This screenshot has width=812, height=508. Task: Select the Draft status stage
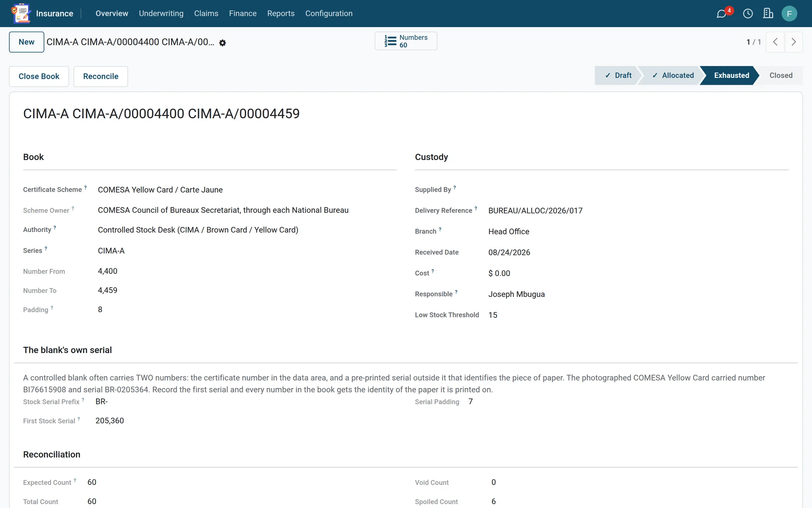(618, 75)
